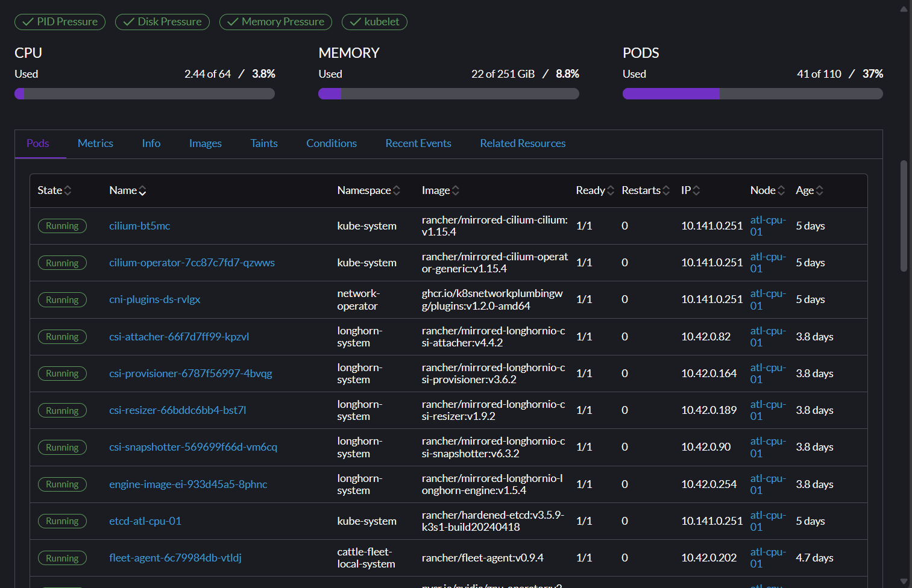Image resolution: width=912 pixels, height=588 pixels.
Task: Click the kubelet status check icon
Action: (x=354, y=22)
